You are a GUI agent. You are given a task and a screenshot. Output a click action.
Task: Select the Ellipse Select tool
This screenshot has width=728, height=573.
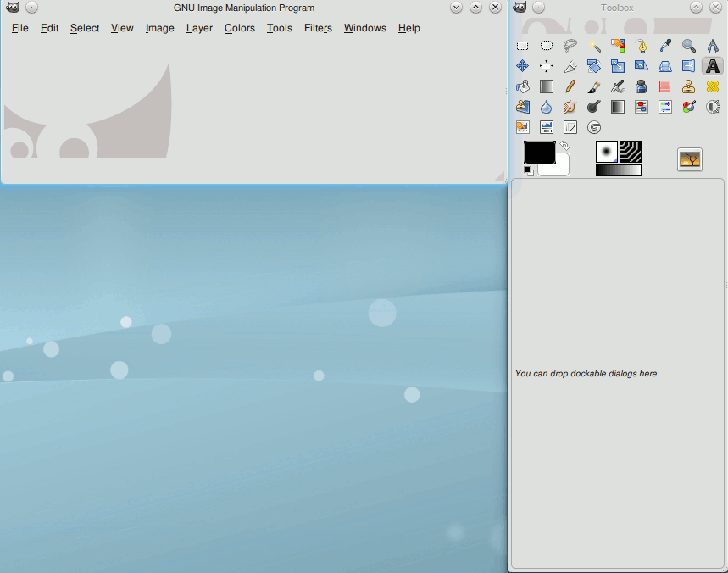pos(547,46)
